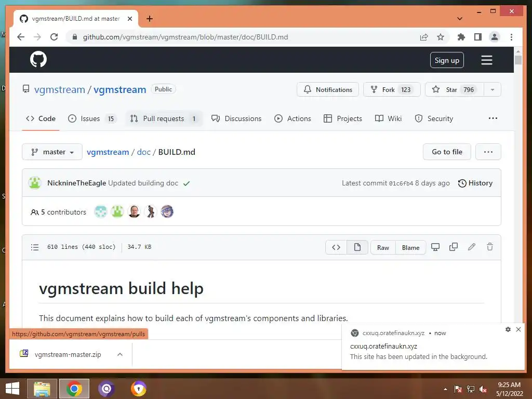Open the Windows Start menu
The width and height of the screenshot is (532, 399).
12,389
